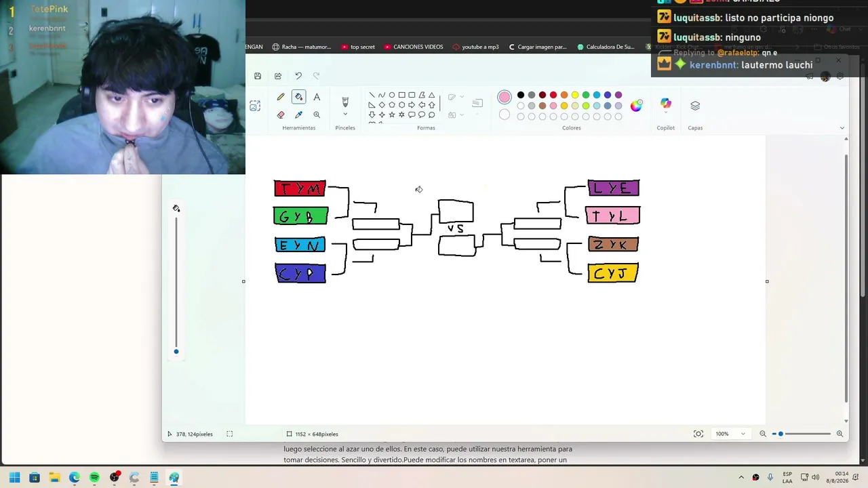Undo the last Paint action
Image resolution: width=868 pixels, height=488 pixels.
298,76
